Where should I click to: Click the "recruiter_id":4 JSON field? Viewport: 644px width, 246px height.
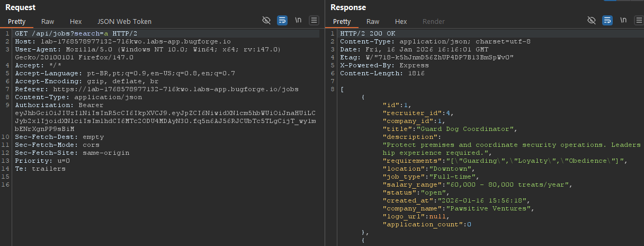(418, 113)
